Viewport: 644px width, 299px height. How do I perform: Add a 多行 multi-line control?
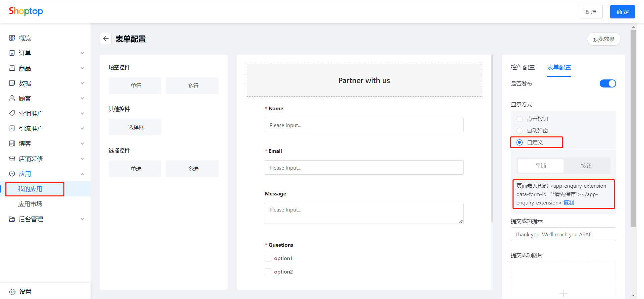pyautogui.click(x=192, y=86)
